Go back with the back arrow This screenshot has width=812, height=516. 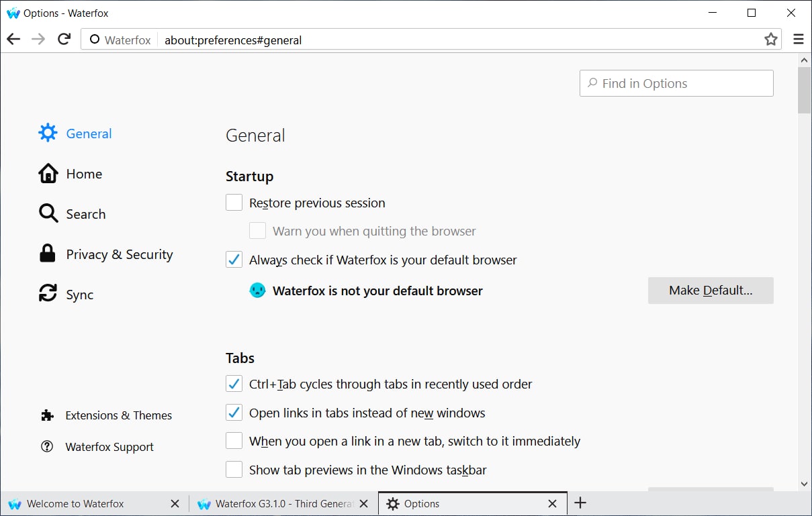click(x=13, y=40)
